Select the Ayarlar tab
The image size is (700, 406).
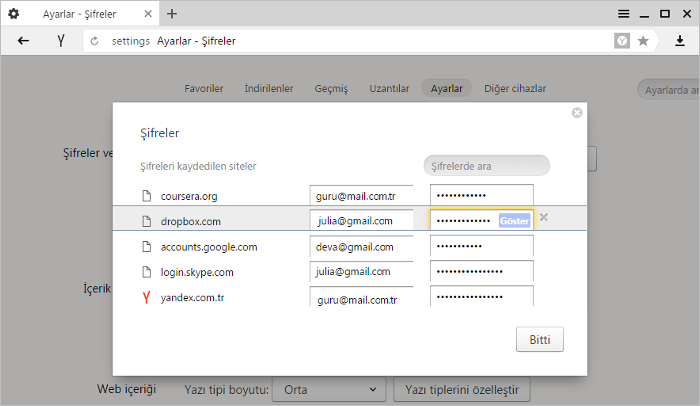point(446,88)
